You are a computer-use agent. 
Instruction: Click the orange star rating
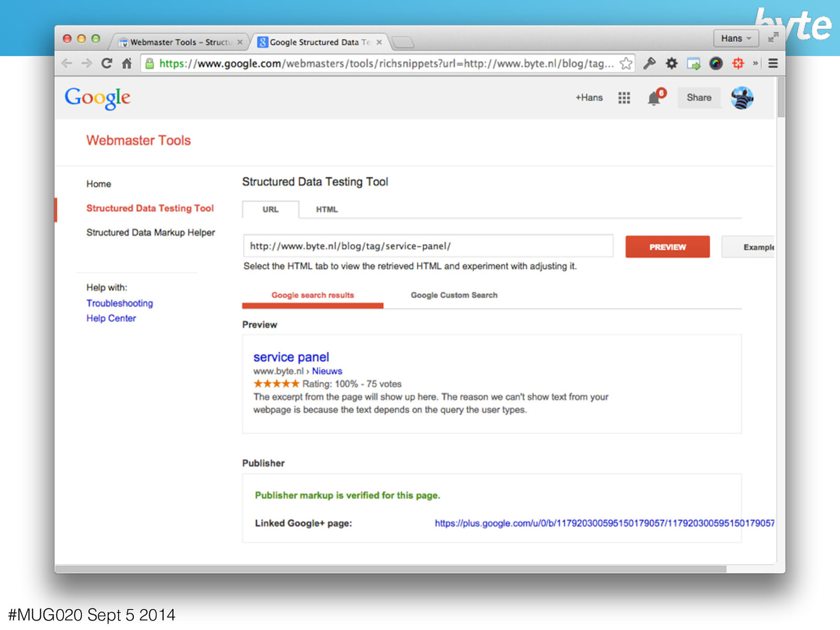point(276,384)
